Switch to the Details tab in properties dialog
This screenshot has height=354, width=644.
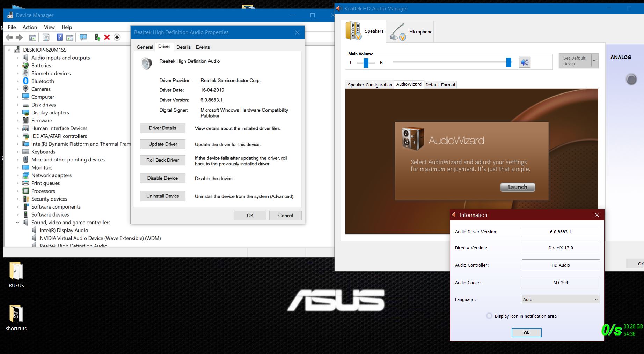[x=183, y=47]
